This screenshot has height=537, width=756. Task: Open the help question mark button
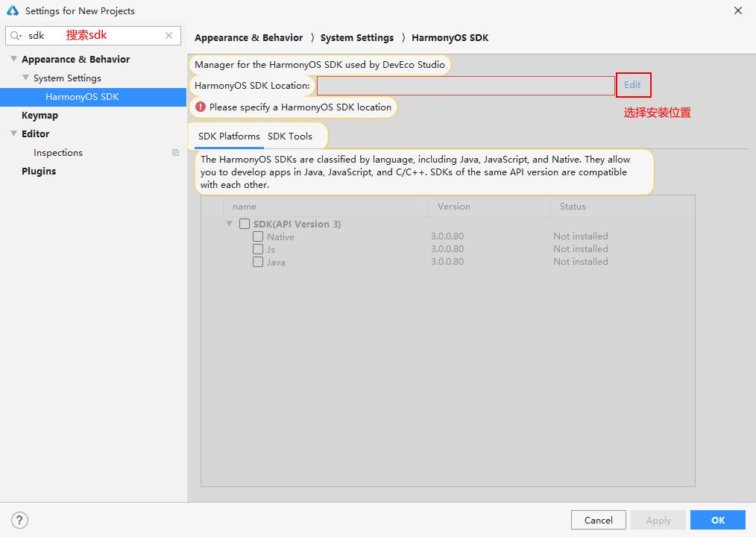(20, 520)
